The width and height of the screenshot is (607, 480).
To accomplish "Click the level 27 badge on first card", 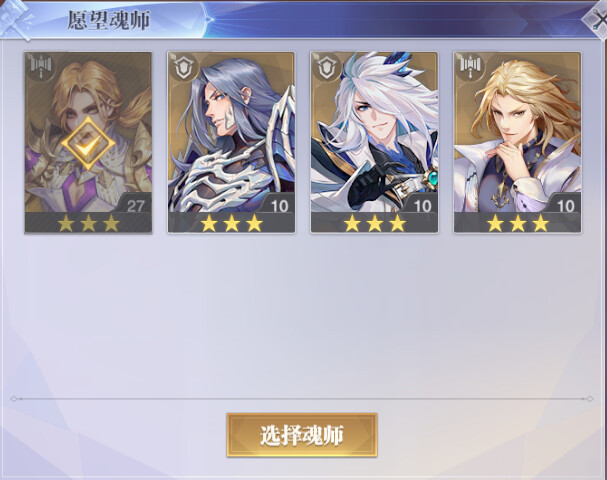I will tap(135, 205).
